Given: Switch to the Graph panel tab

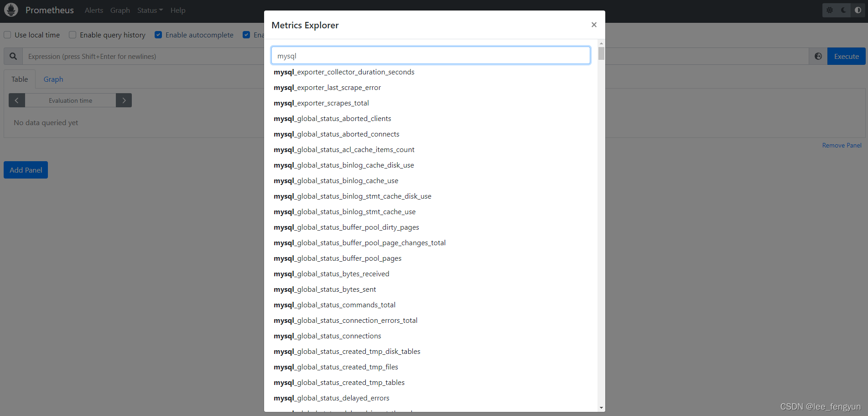Looking at the screenshot, I should coord(53,79).
